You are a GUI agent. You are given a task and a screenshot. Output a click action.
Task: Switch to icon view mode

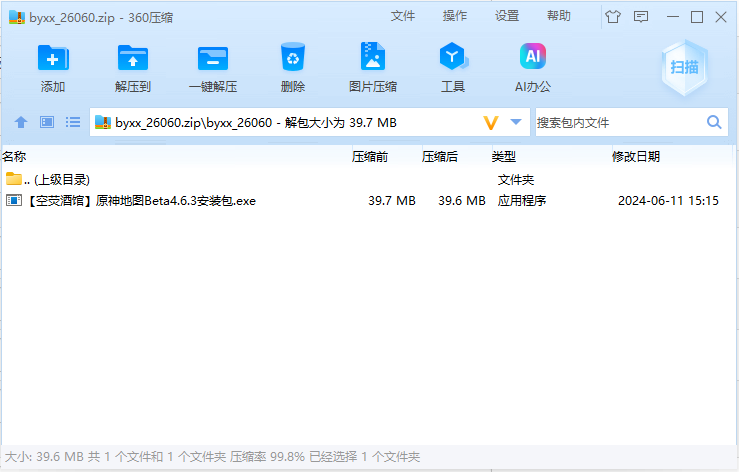tap(47, 123)
